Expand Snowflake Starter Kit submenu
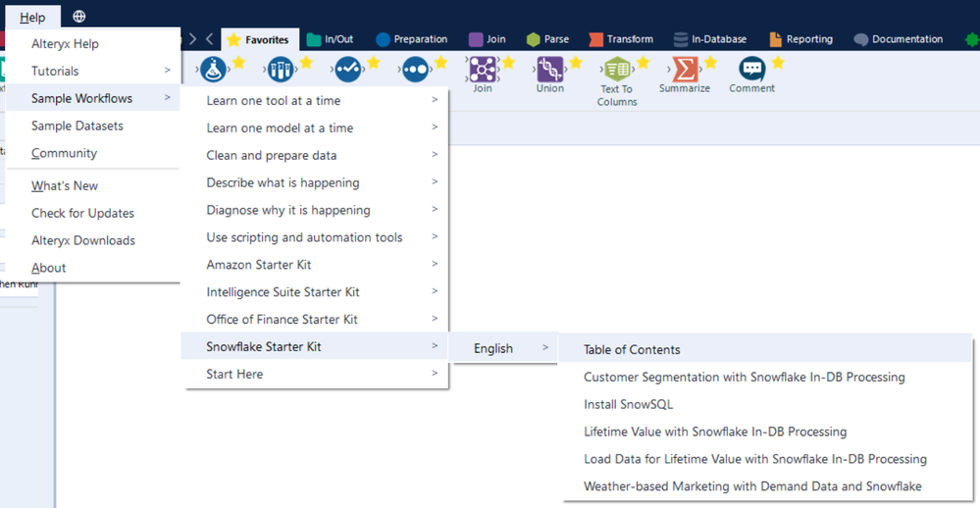This screenshot has height=508, width=980. coord(314,346)
